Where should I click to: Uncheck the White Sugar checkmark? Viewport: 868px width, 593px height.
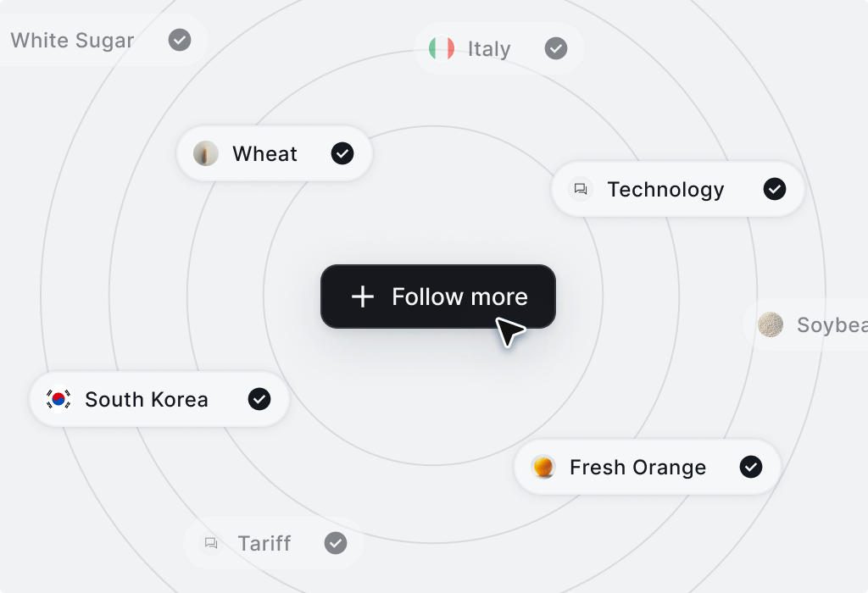(x=180, y=40)
